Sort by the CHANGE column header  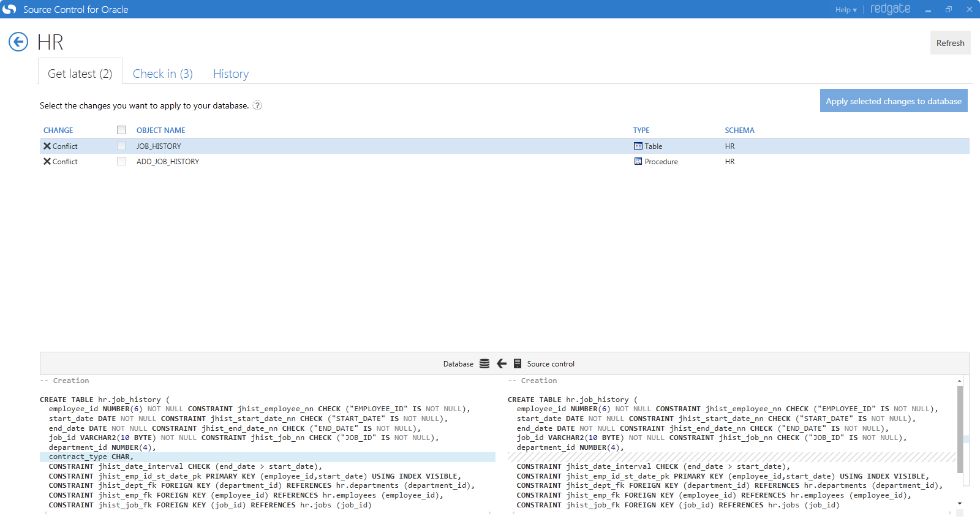point(58,131)
